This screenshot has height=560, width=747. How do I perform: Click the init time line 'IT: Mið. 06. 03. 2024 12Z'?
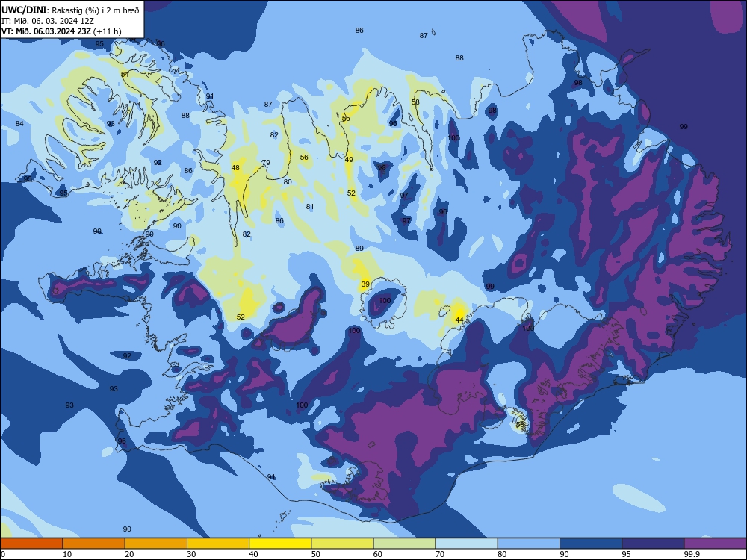48,21
